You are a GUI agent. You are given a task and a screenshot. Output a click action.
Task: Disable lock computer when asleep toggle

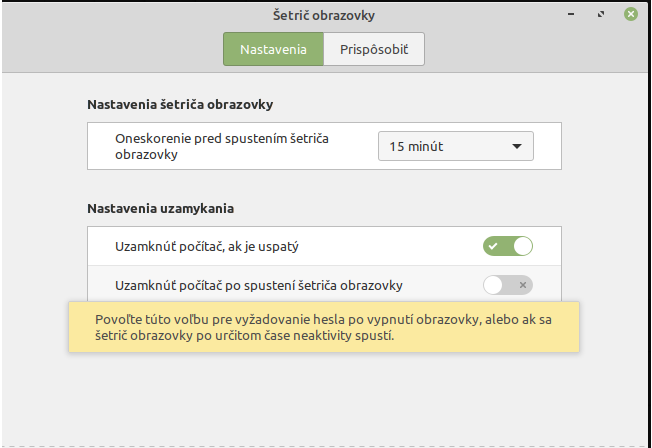tap(508, 246)
